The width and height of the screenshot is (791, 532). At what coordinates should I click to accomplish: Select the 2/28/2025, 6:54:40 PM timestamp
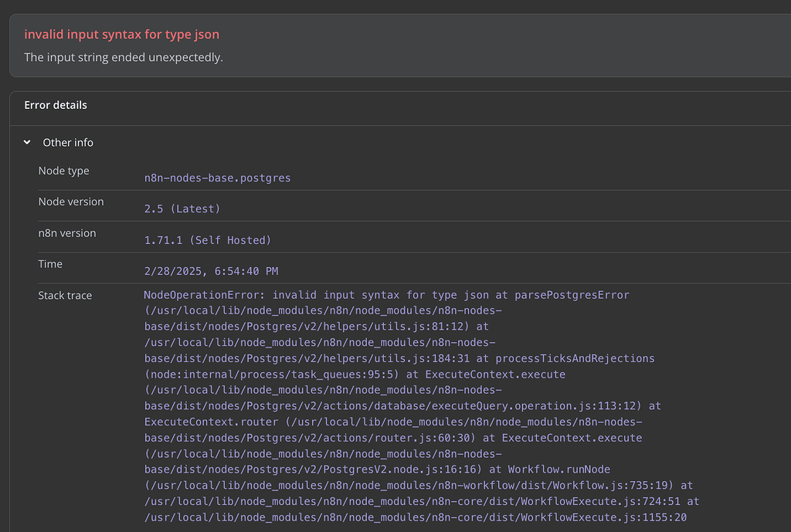(x=211, y=271)
